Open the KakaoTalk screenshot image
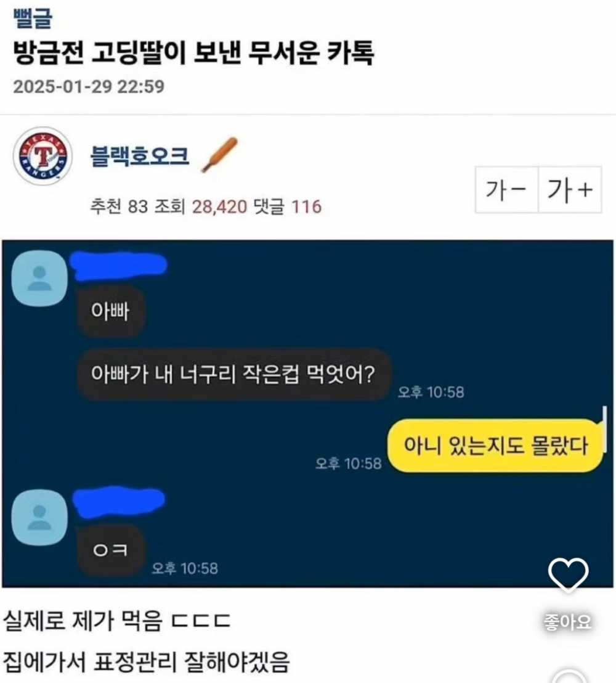The width and height of the screenshot is (616, 683). (x=308, y=414)
